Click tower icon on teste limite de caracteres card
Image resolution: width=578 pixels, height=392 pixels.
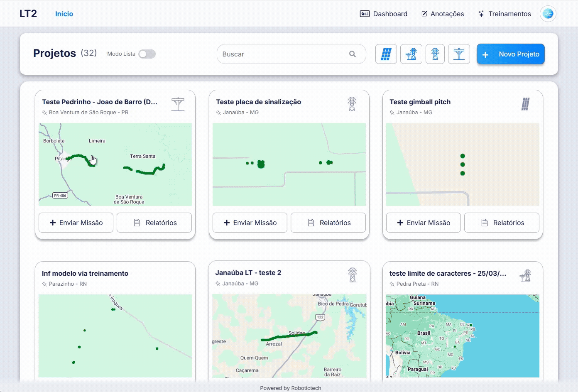[525, 275]
